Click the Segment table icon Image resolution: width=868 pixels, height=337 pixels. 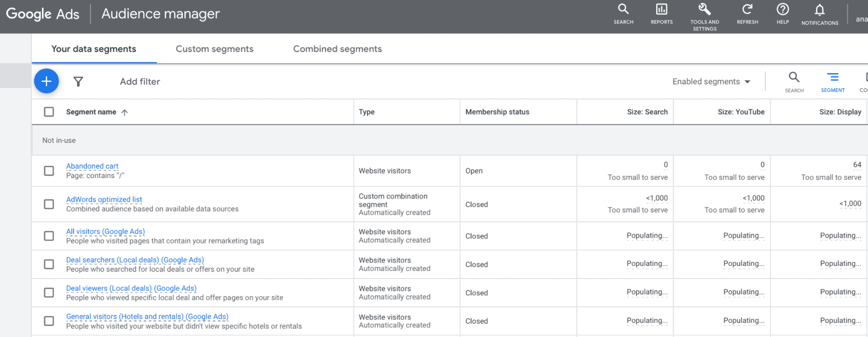click(x=832, y=82)
